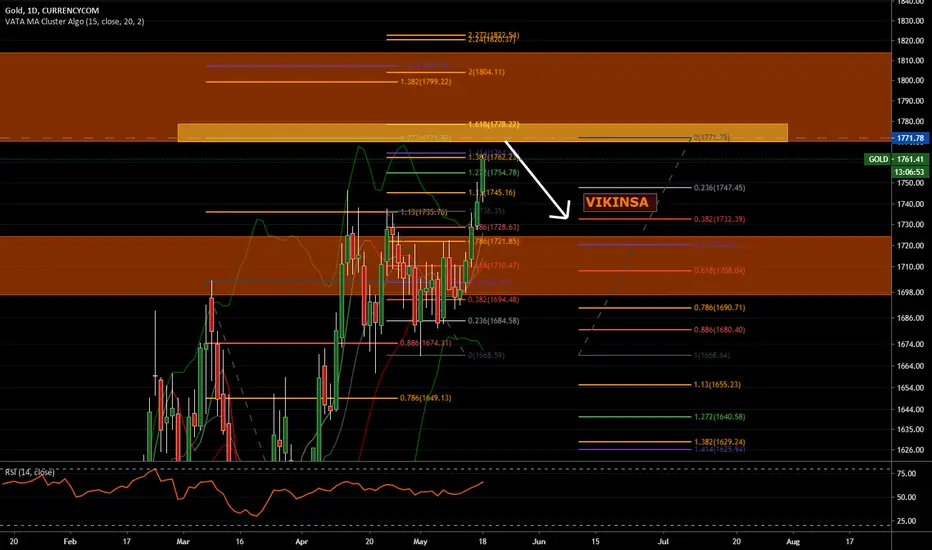The height and width of the screenshot is (550, 932).
Task: Click 1654.00 on the price axis
Action: pos(911,388)
